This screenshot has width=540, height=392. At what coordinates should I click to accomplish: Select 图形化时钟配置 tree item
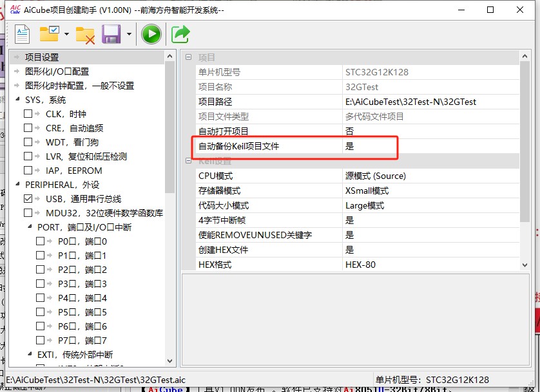[79, 86]
